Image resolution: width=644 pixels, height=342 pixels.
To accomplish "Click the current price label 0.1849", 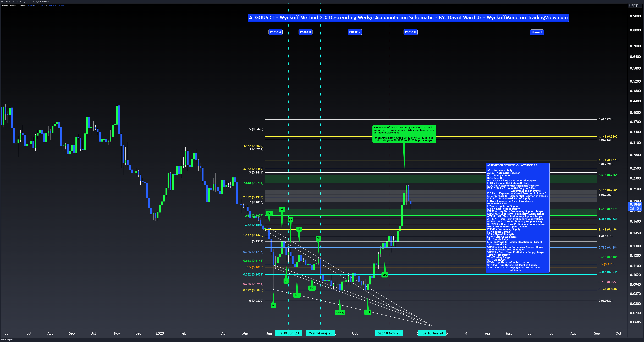I will [635, 204].
